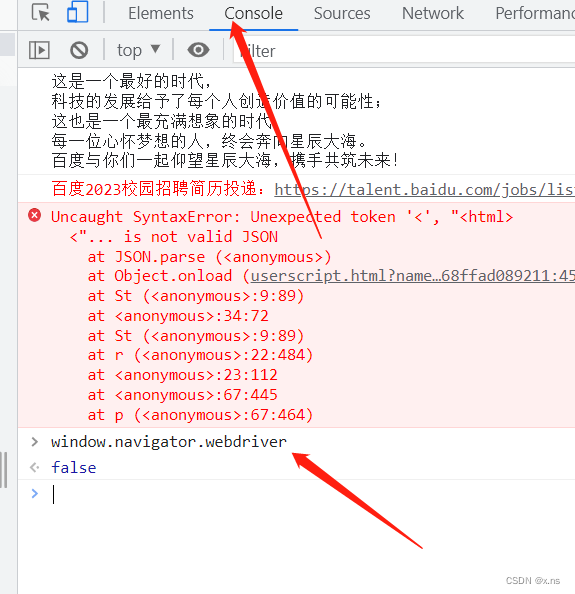Image resolution: width=575 pixels, height=594 pixels.
Task: Select the 'at <anonymous>:34:72' stack line
Action: click(x=178, y=316)
